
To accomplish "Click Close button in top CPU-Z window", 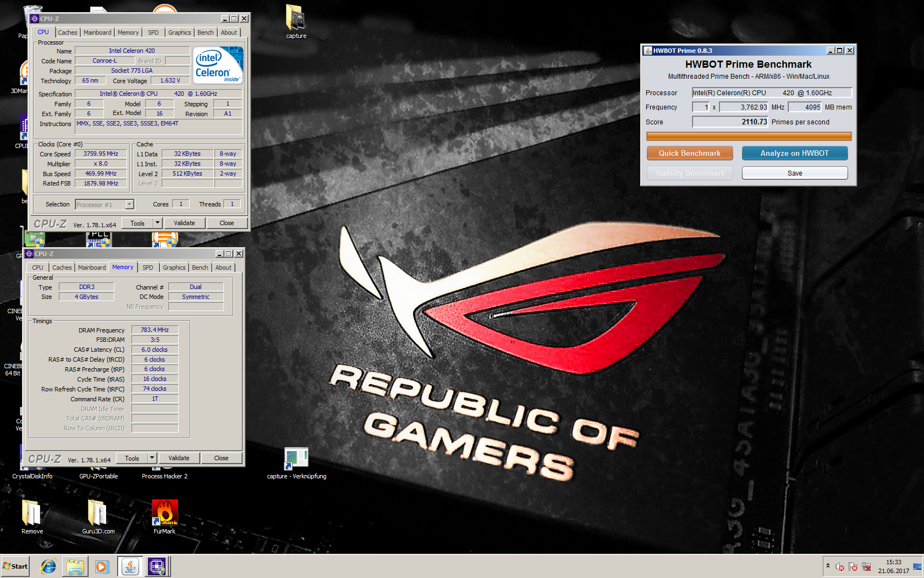I will [x=227, y=223].
